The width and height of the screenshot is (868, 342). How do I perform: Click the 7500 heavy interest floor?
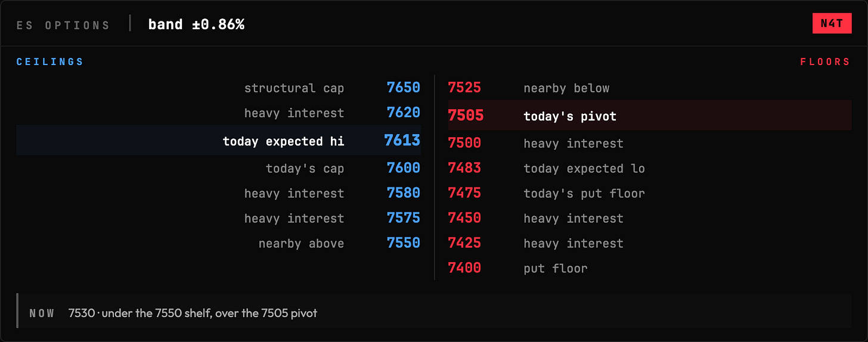[x=650, y=143]
